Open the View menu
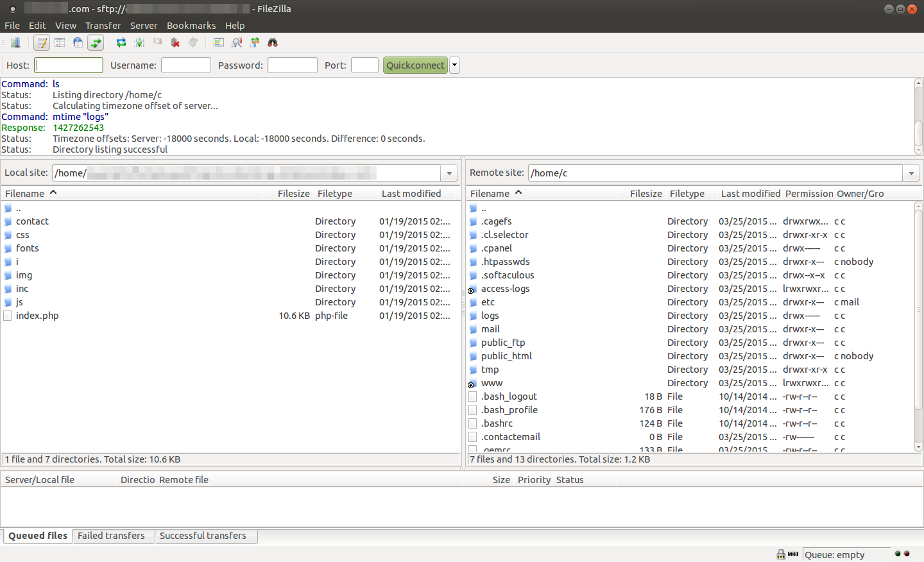 pyautogui.click(x=65, y=26)
